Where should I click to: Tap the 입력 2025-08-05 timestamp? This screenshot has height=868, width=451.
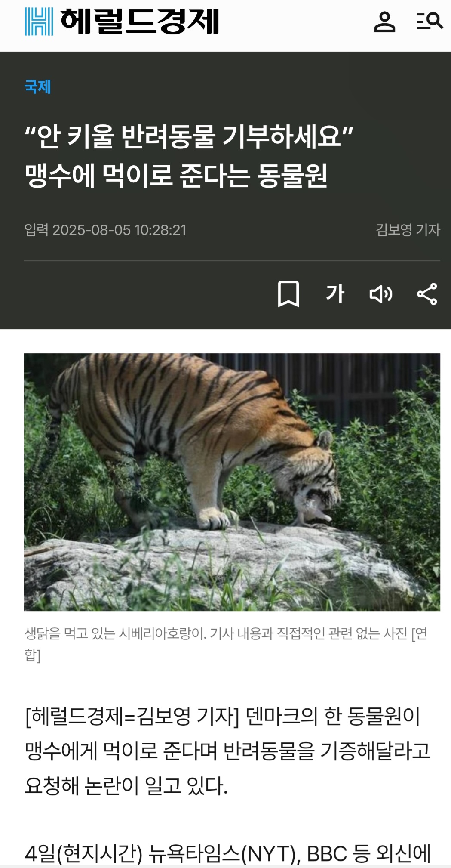coord(105,230)
